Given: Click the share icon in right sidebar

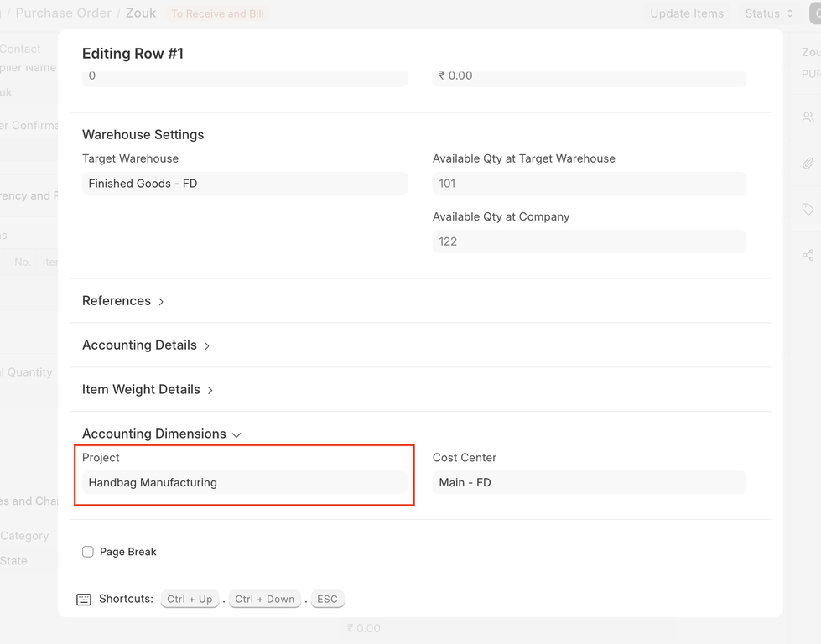Looking at the screenshot, I should pos(808,255).
